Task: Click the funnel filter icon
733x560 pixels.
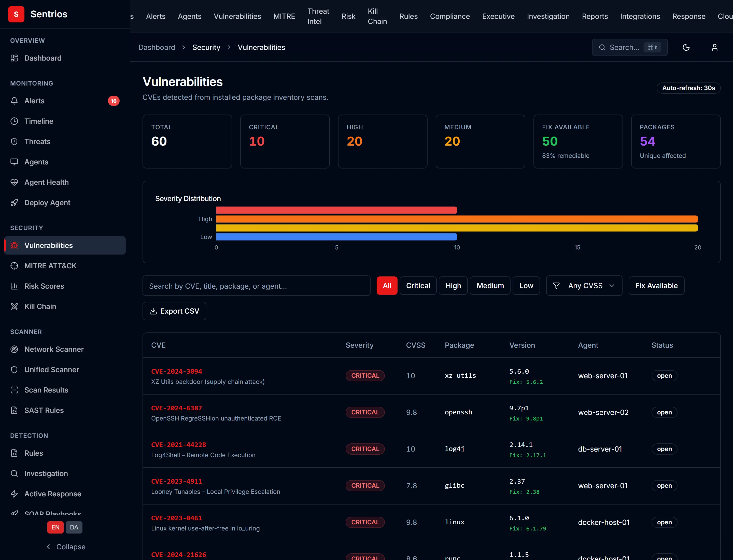Action: click(x=556, y=286)
